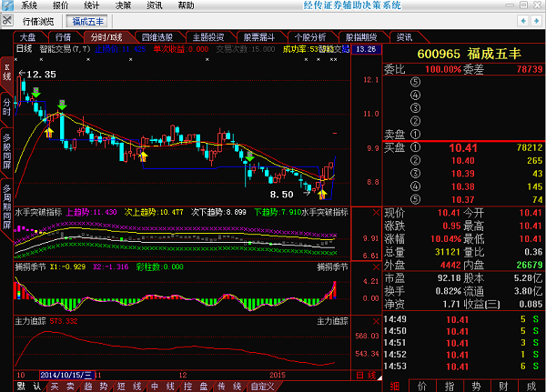Image resolution: width=546 pixels, height=392 pixels.
Task: Select the 买卖 indicator tab
Action: 63,386
